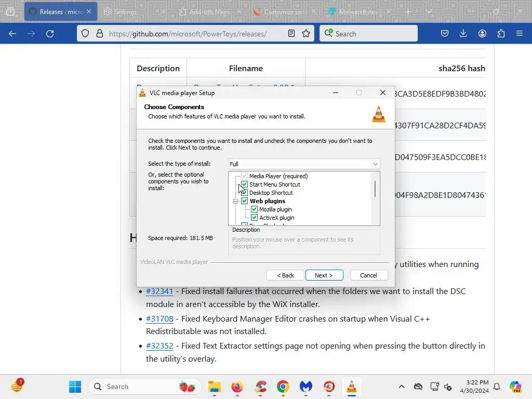Viewport: 532px width, 399px height.
Task: Click the sha256 hash column header
Action: click(462, 68)
